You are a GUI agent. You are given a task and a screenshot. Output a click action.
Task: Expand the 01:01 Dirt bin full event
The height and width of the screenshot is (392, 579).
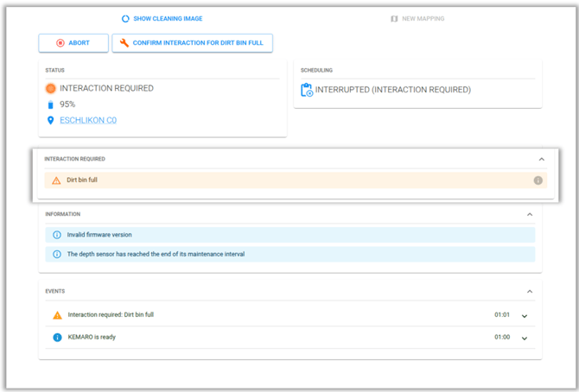525,316
